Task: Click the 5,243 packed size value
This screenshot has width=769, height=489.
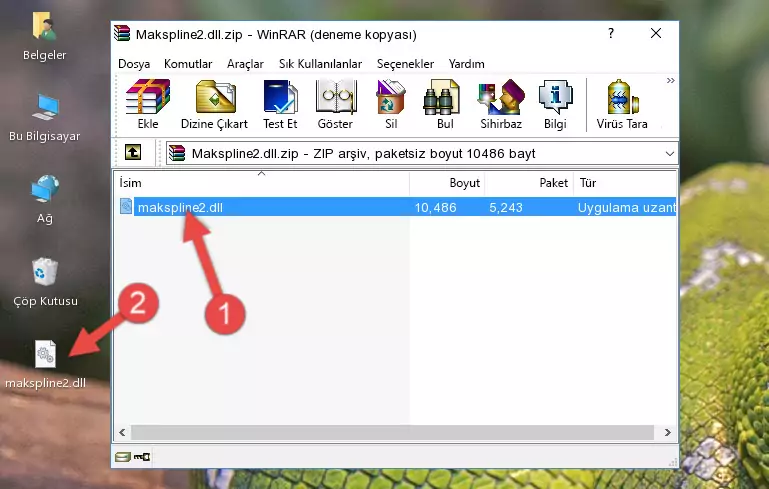Action: [x=506, y=207]
